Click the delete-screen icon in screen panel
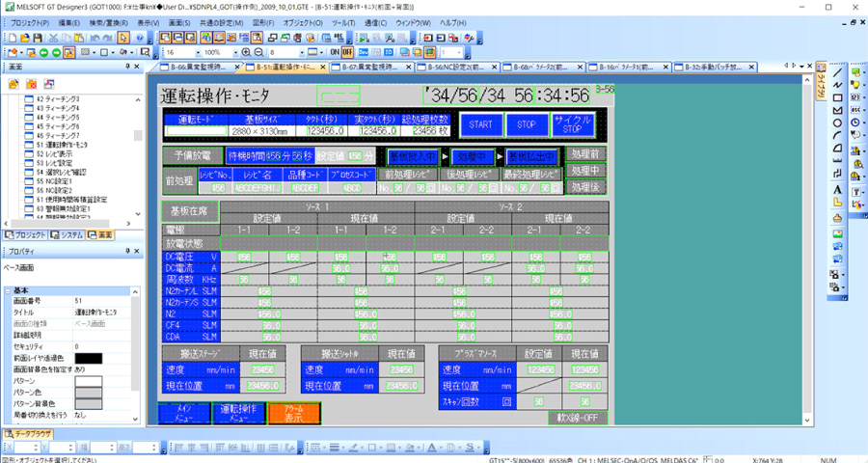Image resolution: width=868 pixels, height=463 pixels. pyautogui.click(x=32, y=84)
